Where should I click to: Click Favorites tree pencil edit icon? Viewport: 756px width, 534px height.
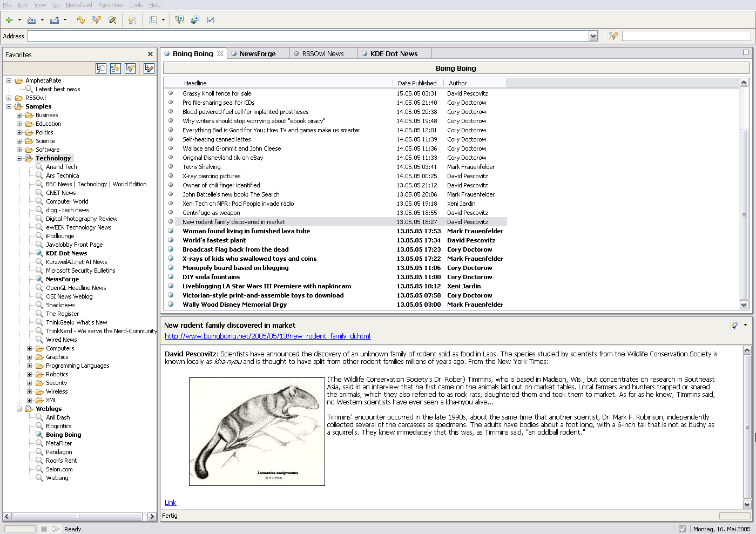[149, 69]
